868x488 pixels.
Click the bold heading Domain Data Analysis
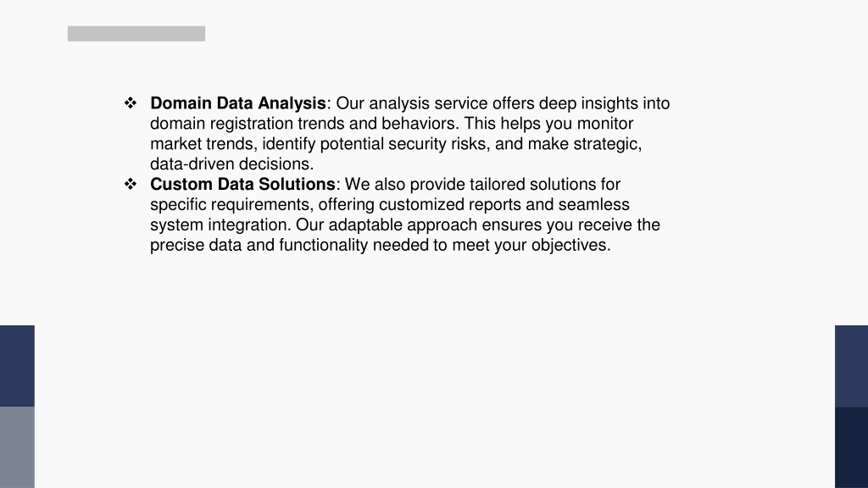238,103
